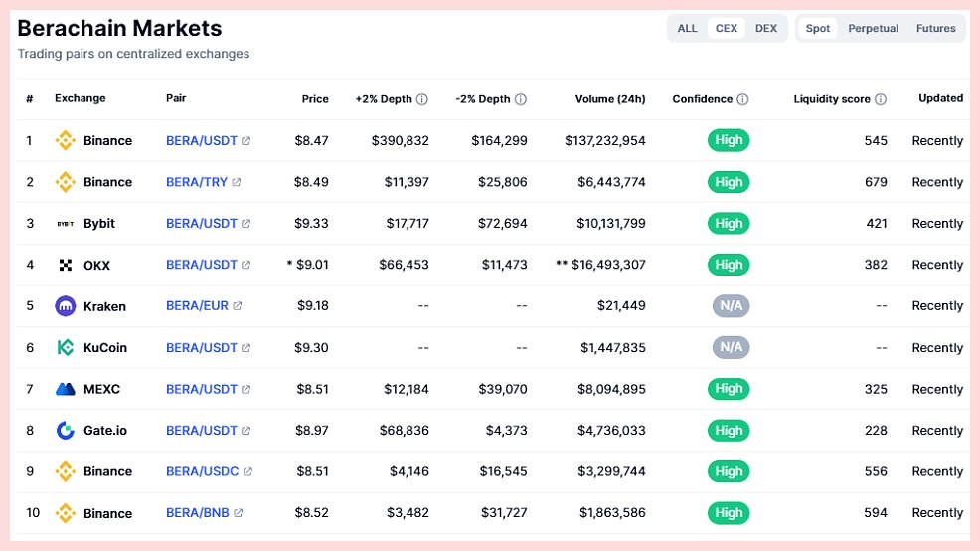Click the Kraken exchange name
This screenshot has height=551, width=980.
[105, 306]
